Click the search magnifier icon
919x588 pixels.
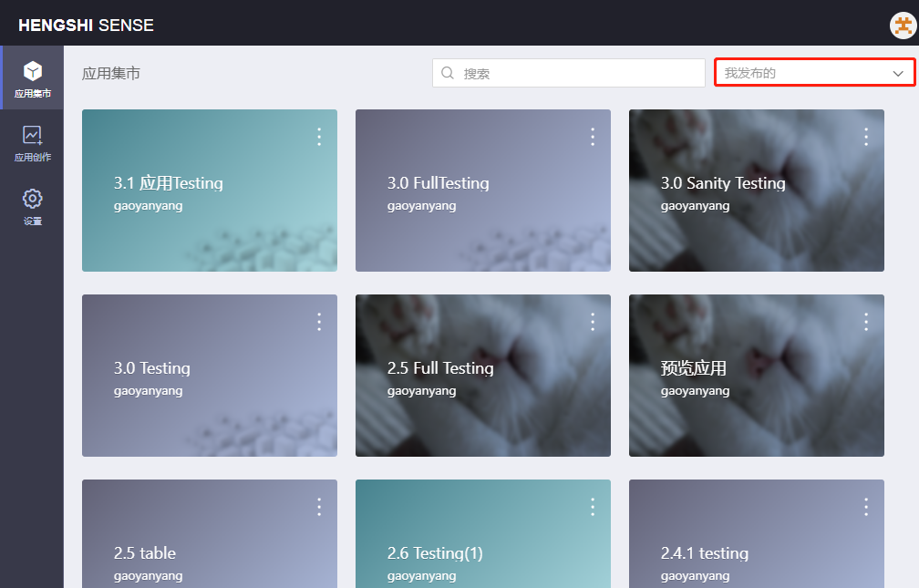(447, 73)
